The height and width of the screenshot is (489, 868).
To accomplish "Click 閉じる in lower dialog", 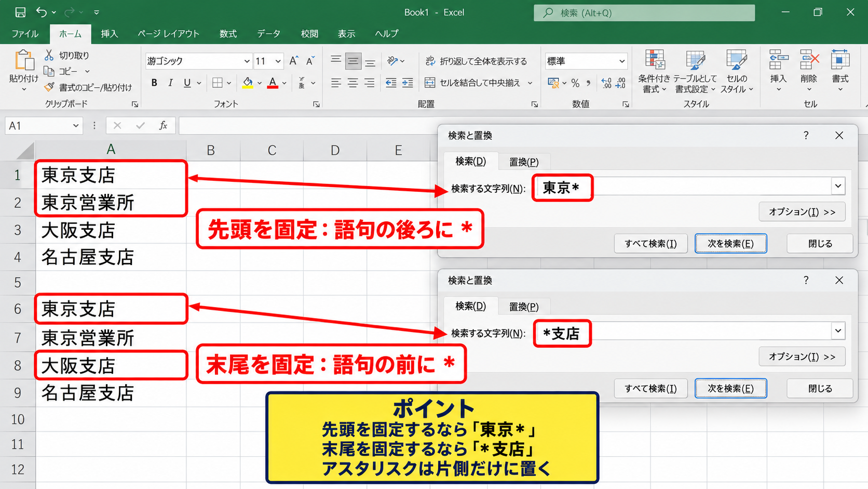I will pyautogui.click(x=820, y=388).
